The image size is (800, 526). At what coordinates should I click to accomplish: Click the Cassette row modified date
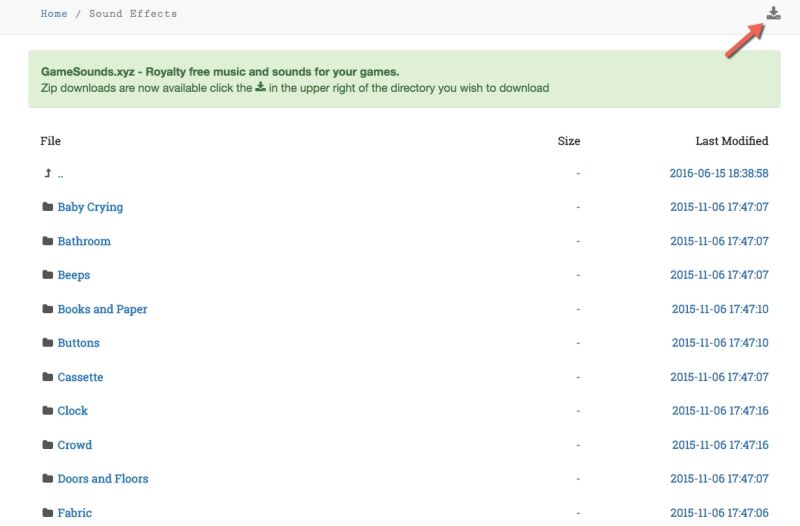coord(719,377)
